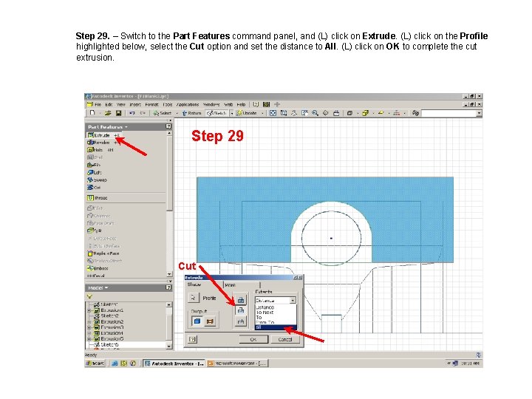Click the Profile selection arrow button
The width and height of the screenshot is (532, 399).
pos(193,298)
